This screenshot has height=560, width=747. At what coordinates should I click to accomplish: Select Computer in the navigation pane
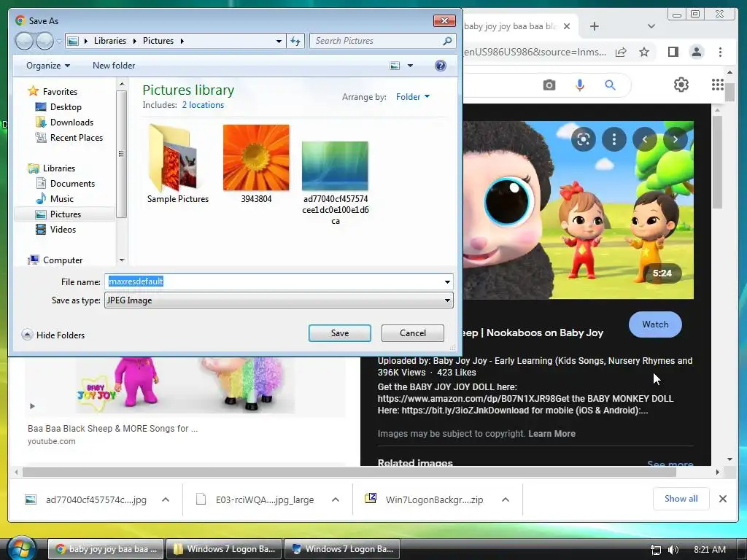[63, 260]
